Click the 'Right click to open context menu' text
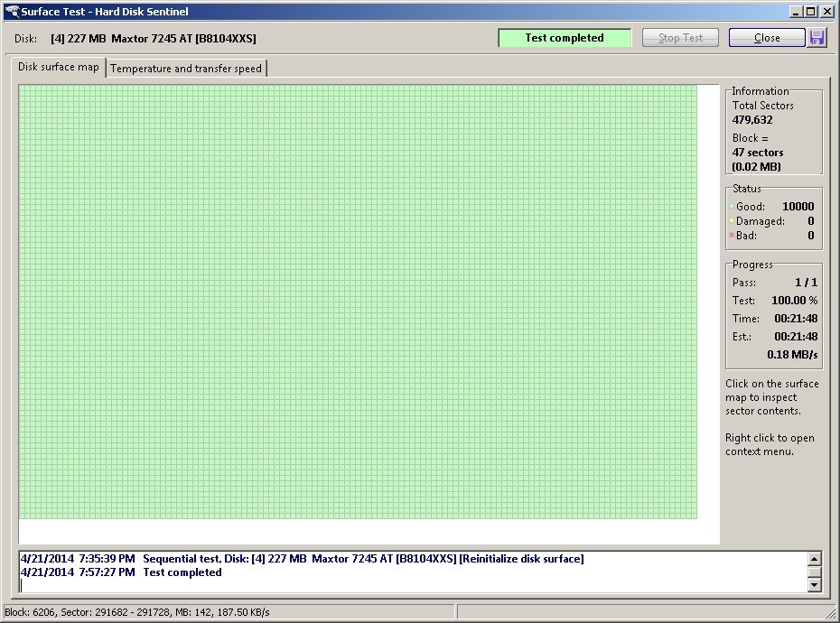Image resolution: width=840 pixels, height=623 pixels. (770, 444)
